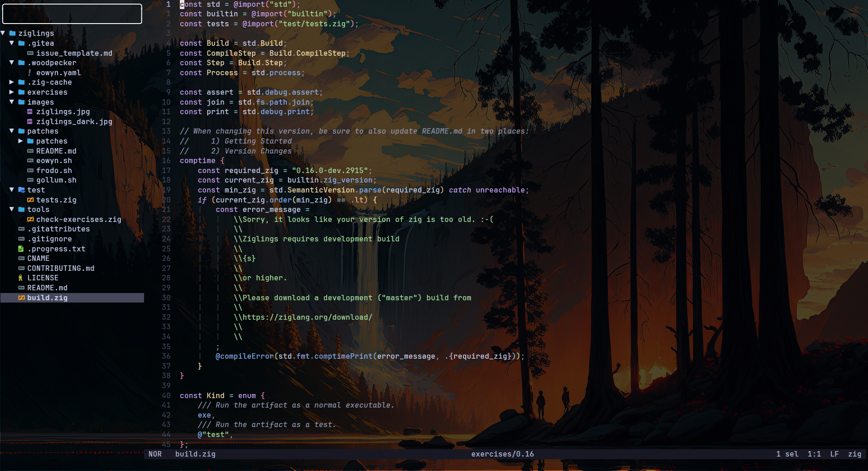Click the exercises folder icon
868x471 pixels.
(21, 92)
